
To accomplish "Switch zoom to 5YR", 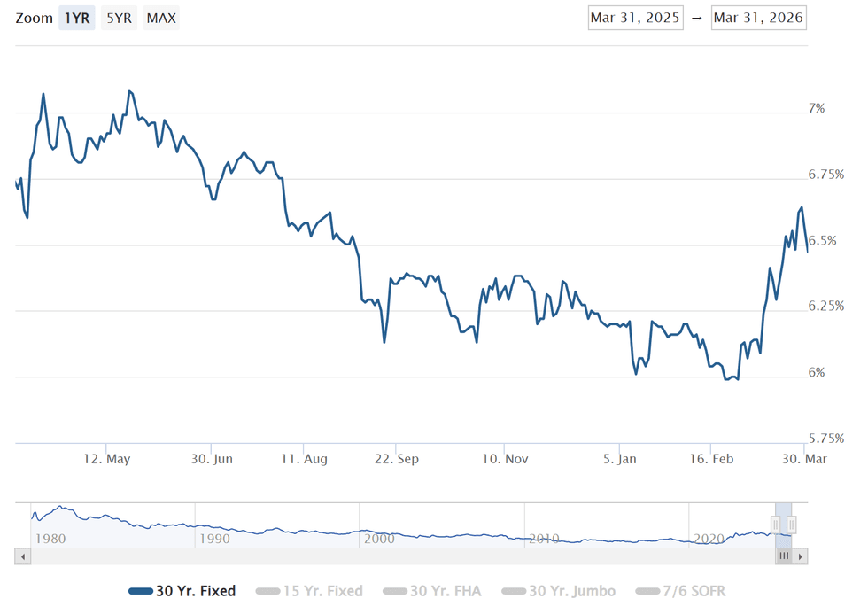I will [x=118, y=18].
